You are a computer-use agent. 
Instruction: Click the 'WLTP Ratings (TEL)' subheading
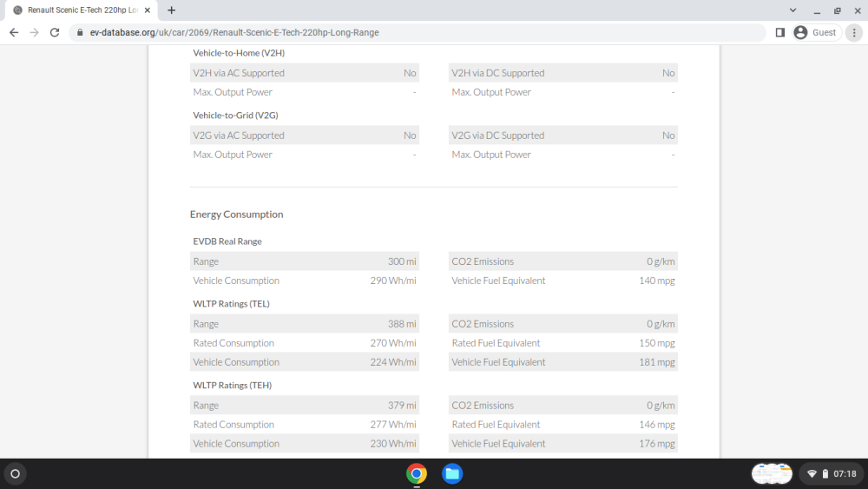pos(231,304)
